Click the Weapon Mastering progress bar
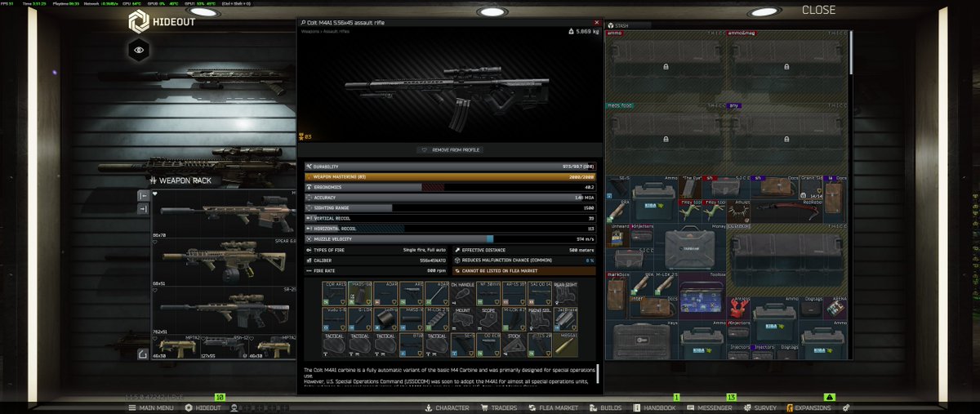The width and height of the screenshot is (980, 414). click(449, 176)
